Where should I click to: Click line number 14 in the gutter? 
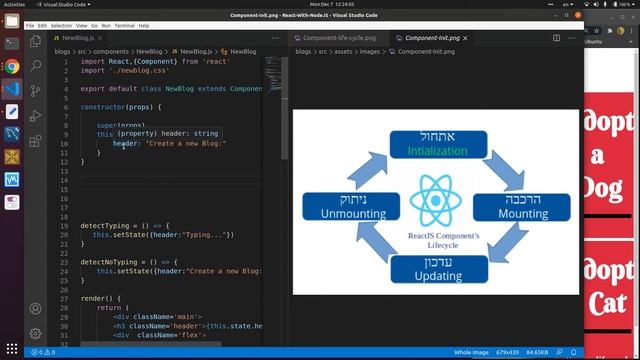pyautogui.click(x=64, y=180)
